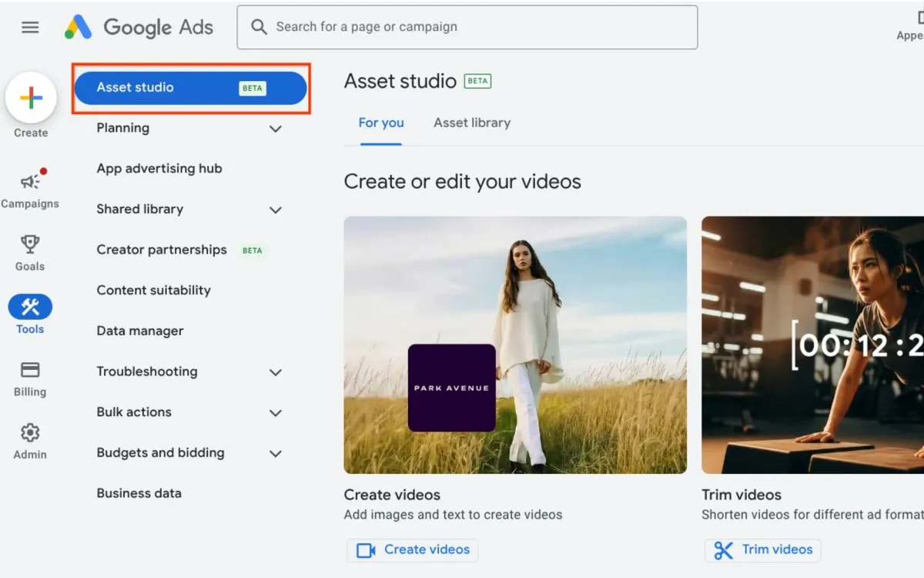This screenshot has height=578, width=924.
Task: Switch to the Asset library tab
Action: (x=471, y=123)
